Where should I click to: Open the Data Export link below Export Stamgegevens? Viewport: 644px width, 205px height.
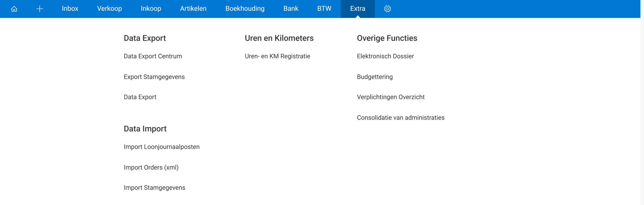click(x=140, y=97)
